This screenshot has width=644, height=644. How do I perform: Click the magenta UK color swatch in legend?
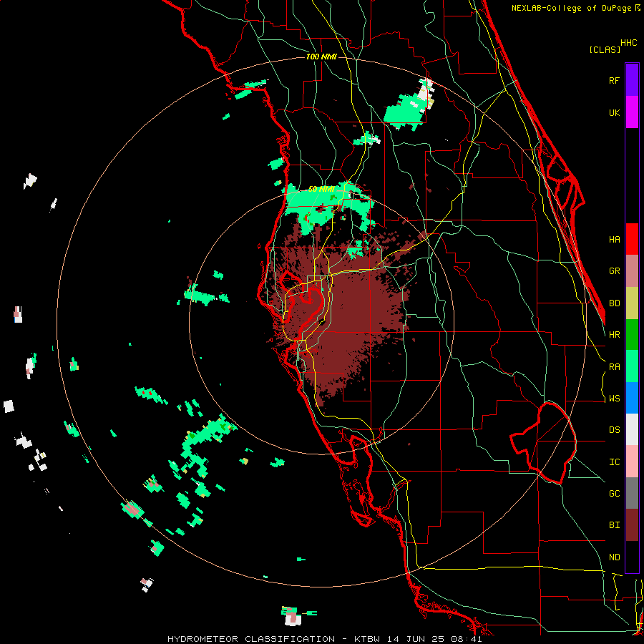tap(632, 112)
